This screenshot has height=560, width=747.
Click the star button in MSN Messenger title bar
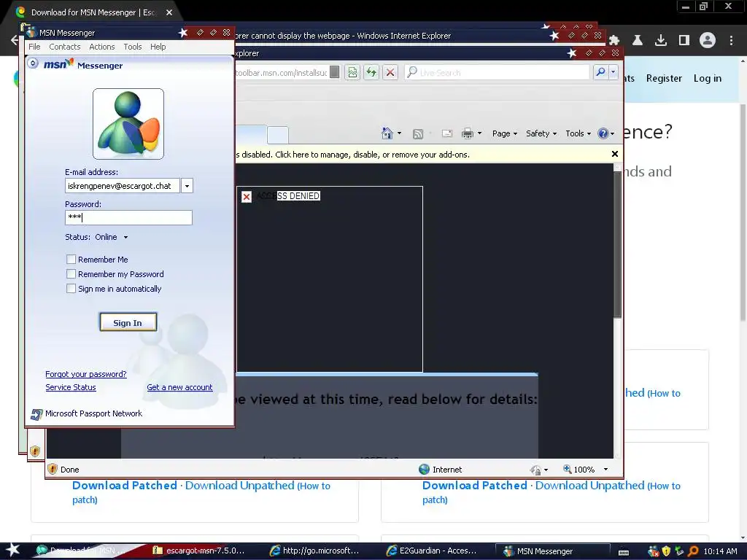[183, 32]
